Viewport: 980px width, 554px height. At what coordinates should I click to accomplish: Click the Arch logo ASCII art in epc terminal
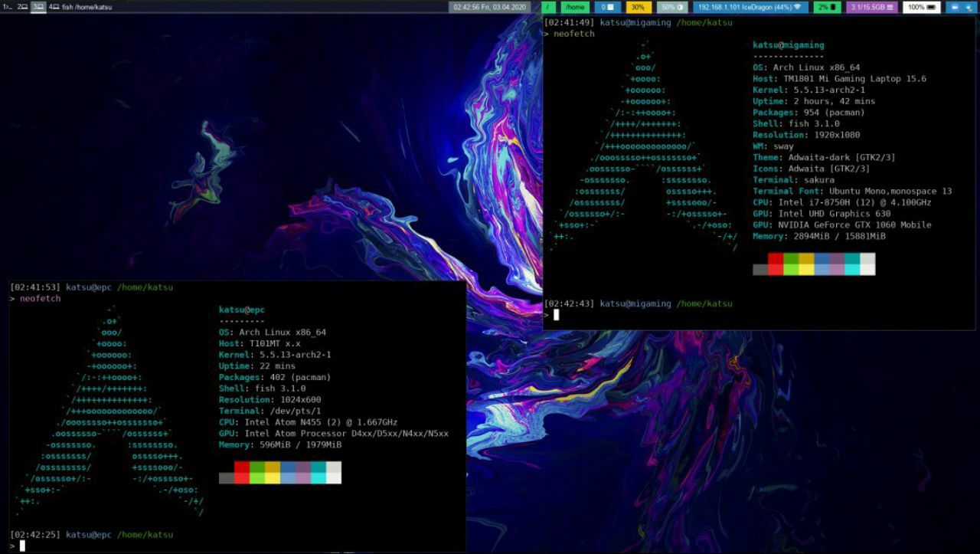(109, 411)
